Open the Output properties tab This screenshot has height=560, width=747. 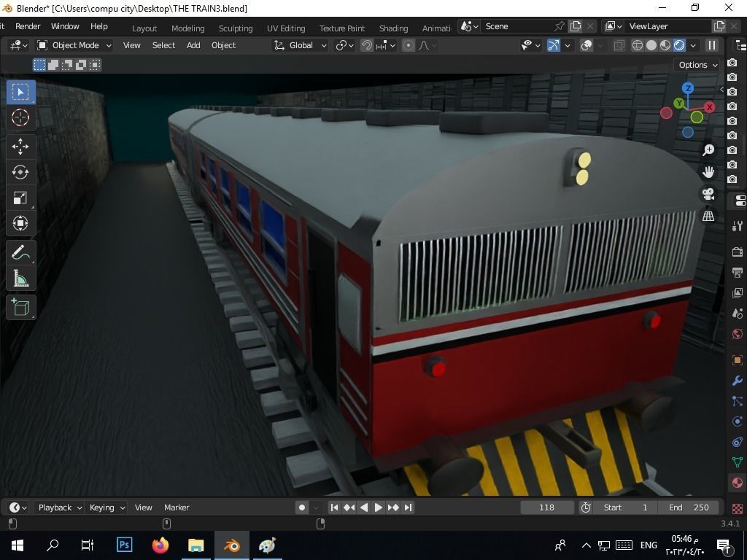point(738,273)
